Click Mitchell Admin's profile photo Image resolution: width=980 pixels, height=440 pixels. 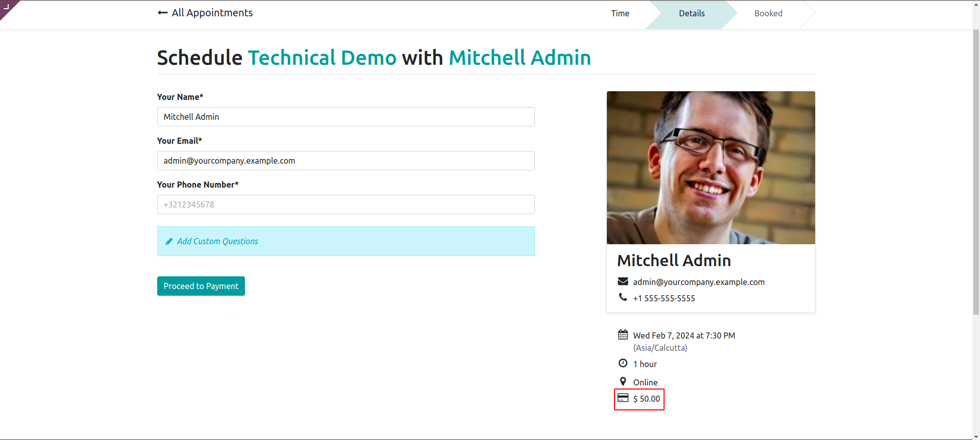710,168
